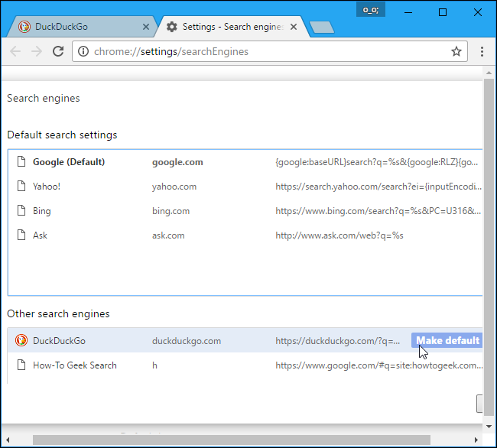The image size is (497, 448).
Task: Click the Reload page icon
Action: [58, 51]
